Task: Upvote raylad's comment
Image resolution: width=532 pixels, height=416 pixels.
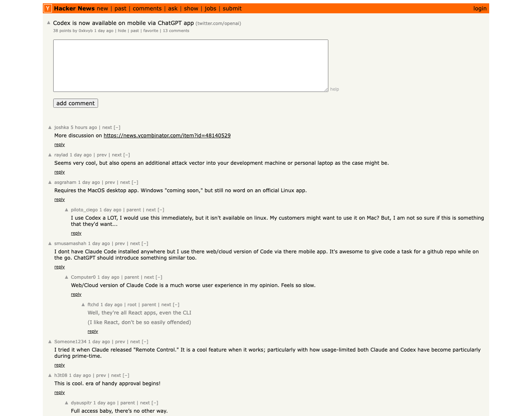Action: pos(50,155)
